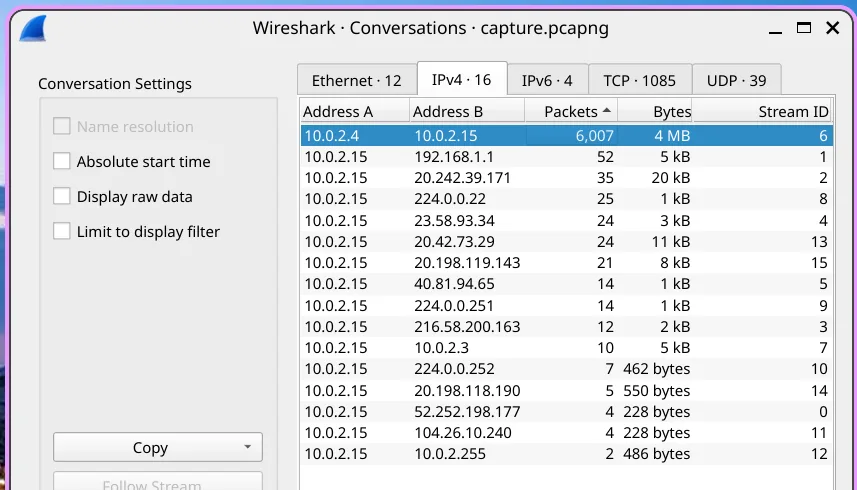Click the 4 MB bytes value
The width and height of the screenshot is (857, 490).
point(672,135)
